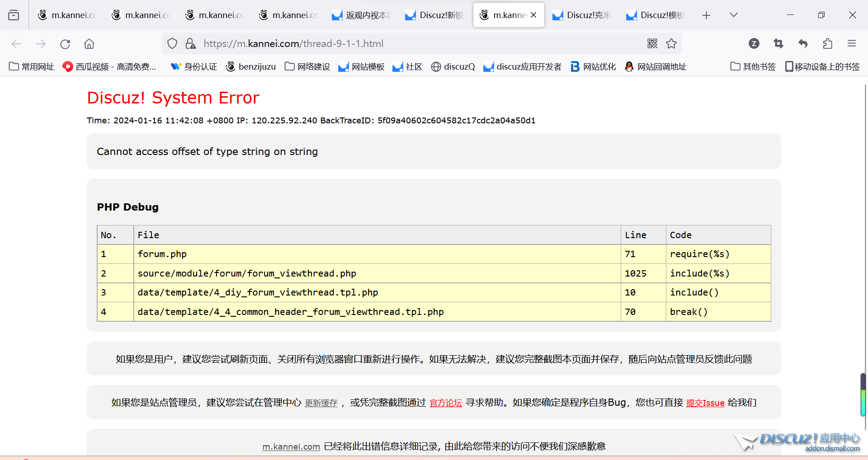Switch to the Discuz!模板 tab
868x460 pixels.
coord(656,15)
